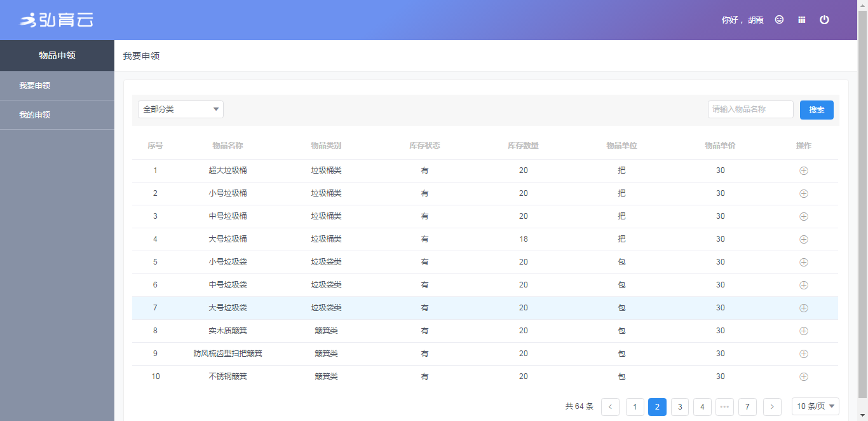Add 不锈钢簸箕 with plus icon
The image size is (868, 421).
click(x=803, y=376)
